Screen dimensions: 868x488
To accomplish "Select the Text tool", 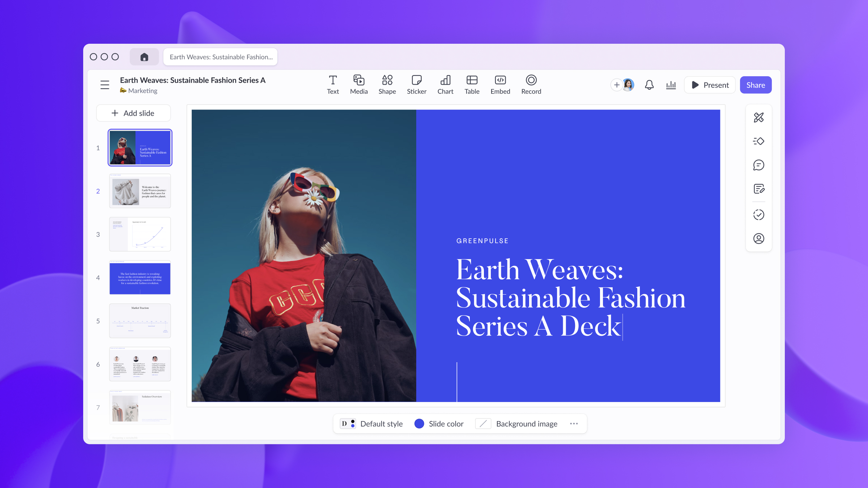I will point(333,85).
